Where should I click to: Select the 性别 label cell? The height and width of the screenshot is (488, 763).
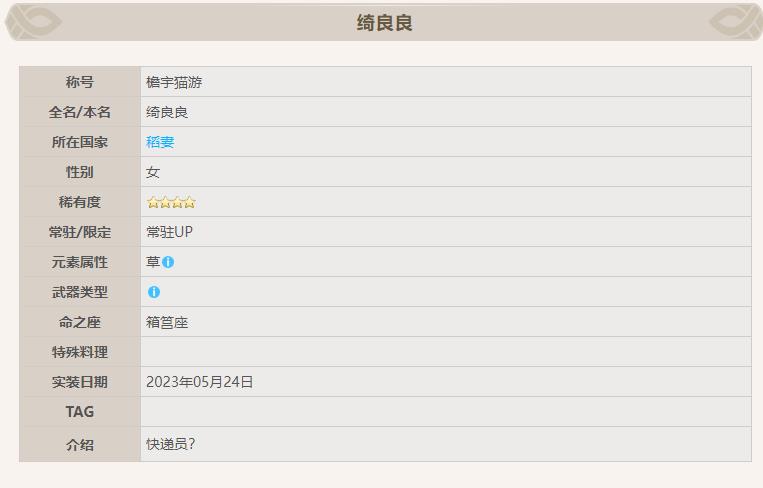[x=80, y=172]
